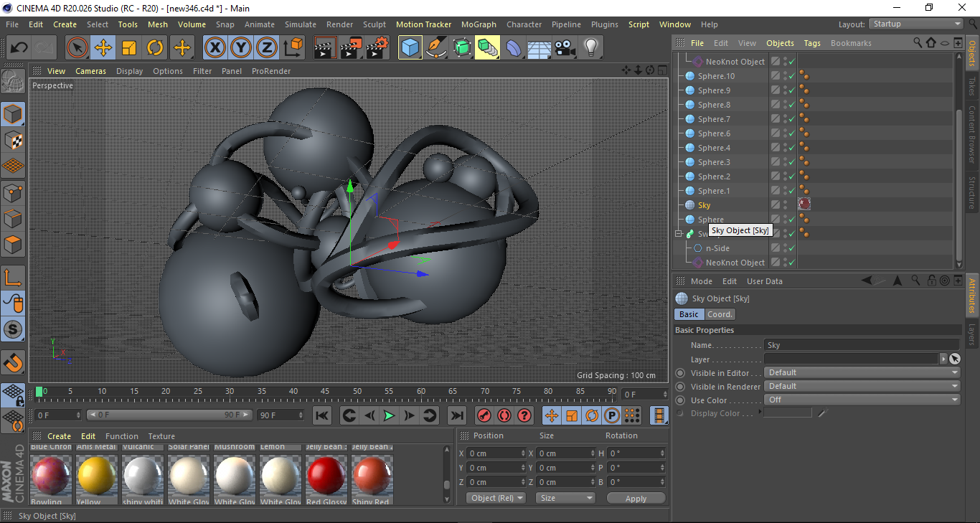Open the Floor environment objects icon
Image resolution: width=980 pixels, height=523 pixels.
point(540,48)
